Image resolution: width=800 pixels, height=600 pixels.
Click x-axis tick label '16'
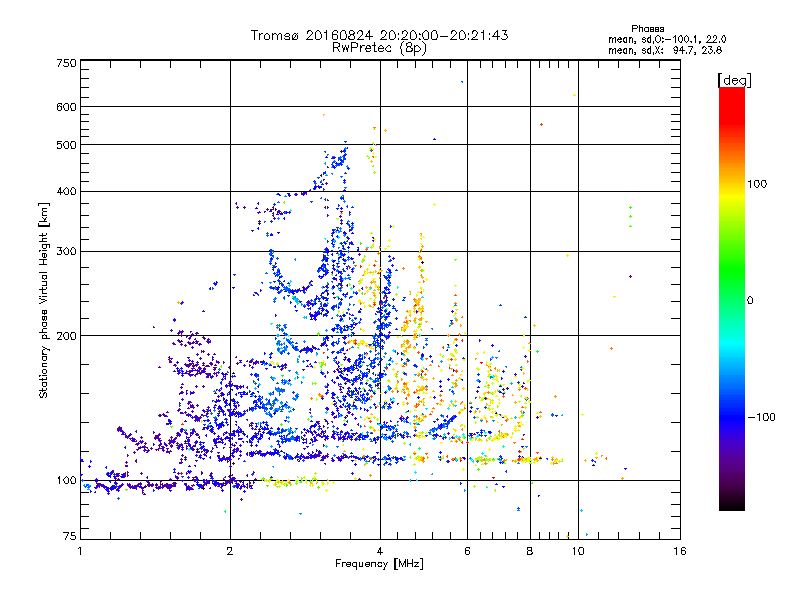click(x=680, y=551)
